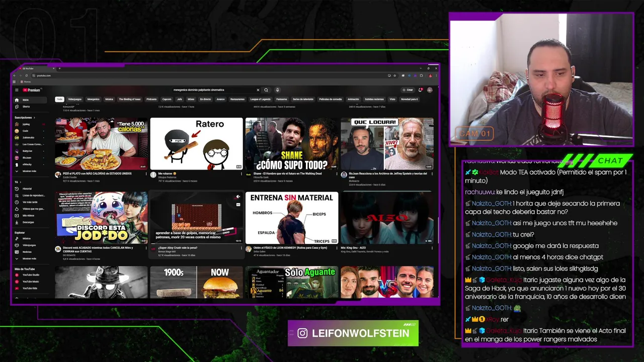Clear the search box with the X
Image resolution: width=644 pixels, height=362 pixels.
click(x=258, y=90)
